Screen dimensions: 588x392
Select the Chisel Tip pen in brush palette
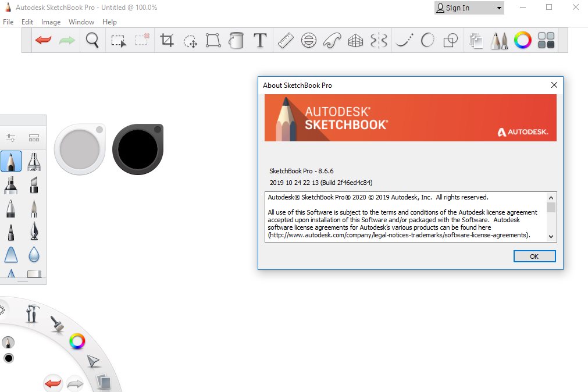[34, 185]
